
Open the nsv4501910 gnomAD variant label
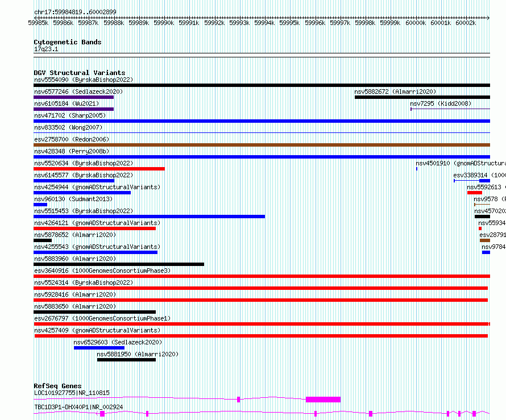[x=461, y=163]
